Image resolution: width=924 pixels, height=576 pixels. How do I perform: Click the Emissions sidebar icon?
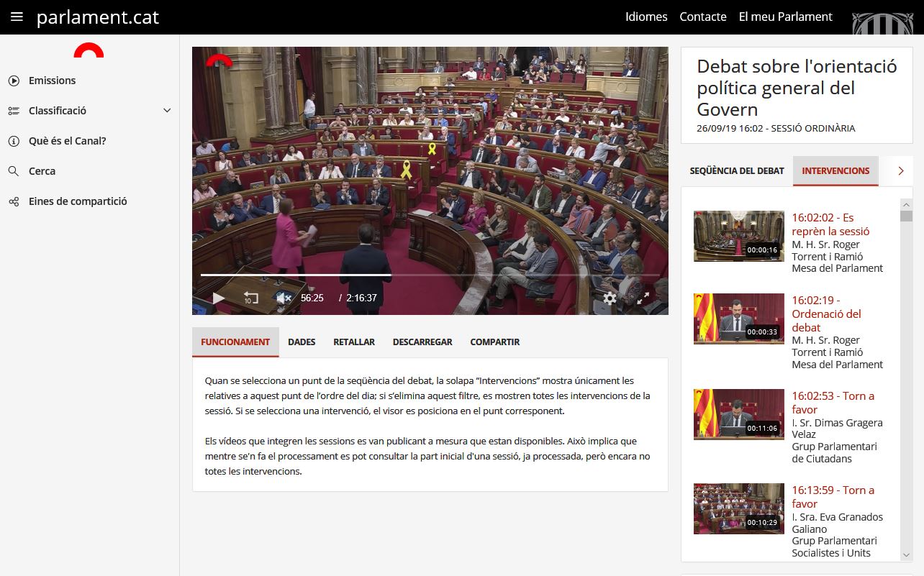pos(14,81)
